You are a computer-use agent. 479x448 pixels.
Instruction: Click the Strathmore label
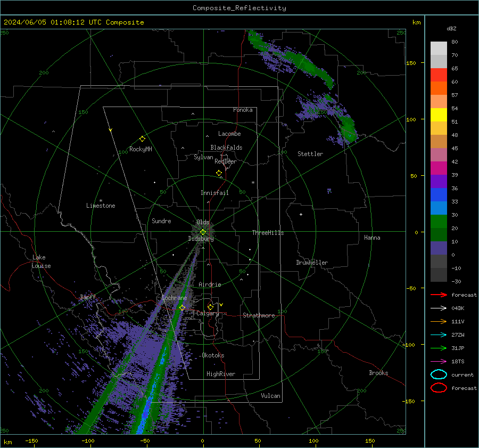tap(259, 315)
